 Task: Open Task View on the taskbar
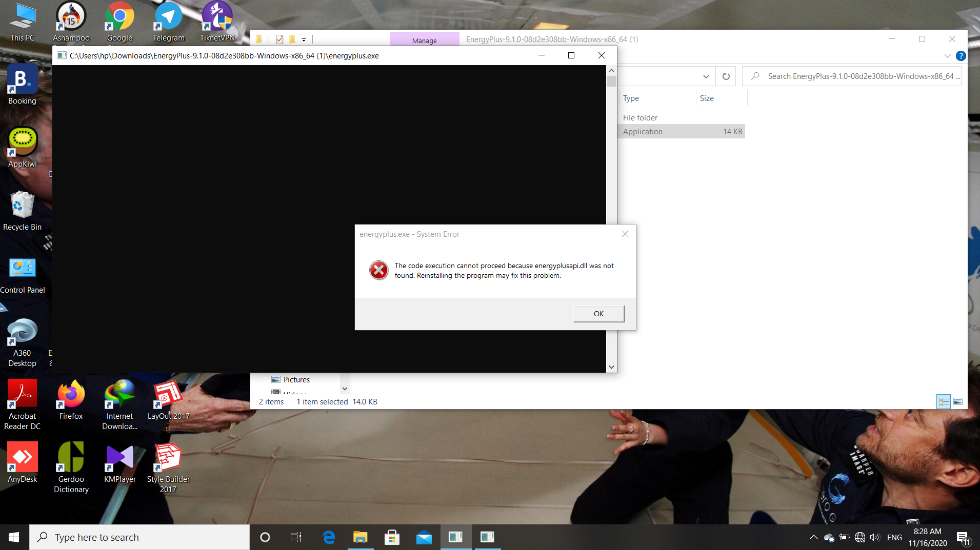[296, 537]
